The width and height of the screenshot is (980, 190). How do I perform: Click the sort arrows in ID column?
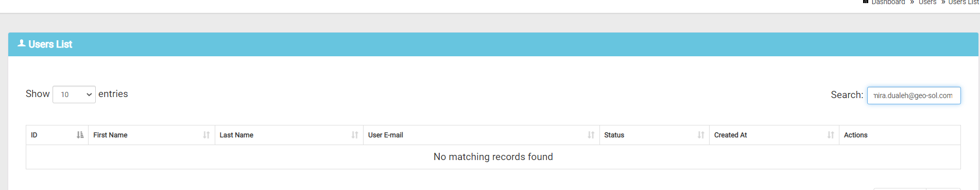(x=80, y=135)
